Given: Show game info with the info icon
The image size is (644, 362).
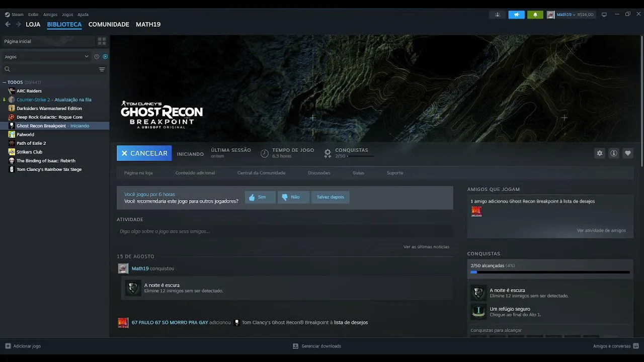Looking at the screenshot, I should pyautogui.click(x=613, y=153).
